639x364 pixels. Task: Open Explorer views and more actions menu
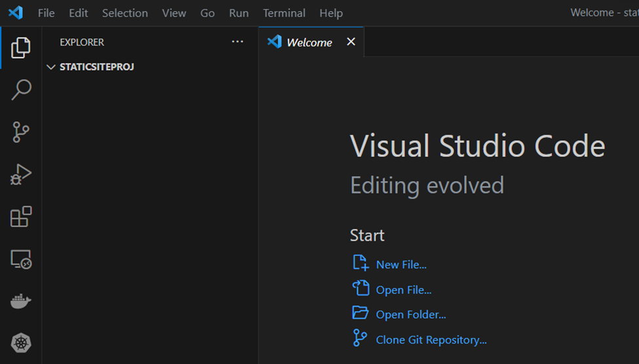[237, 41]
